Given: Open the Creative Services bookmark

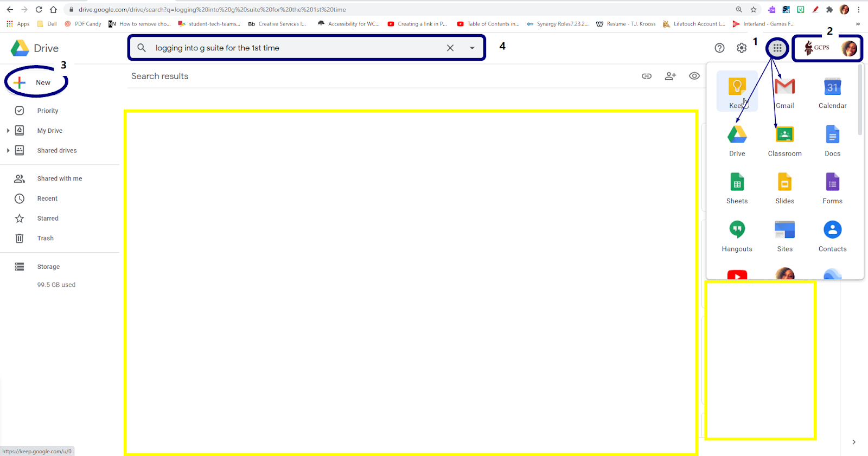Looking at the screenshot, I should (277, 24).
